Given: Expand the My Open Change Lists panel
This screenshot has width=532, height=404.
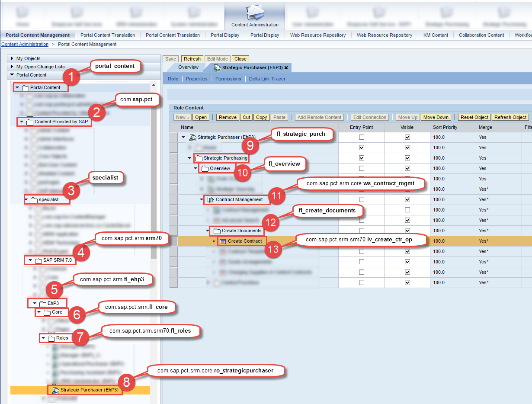Looking at the screenshot, I should 12,67.
